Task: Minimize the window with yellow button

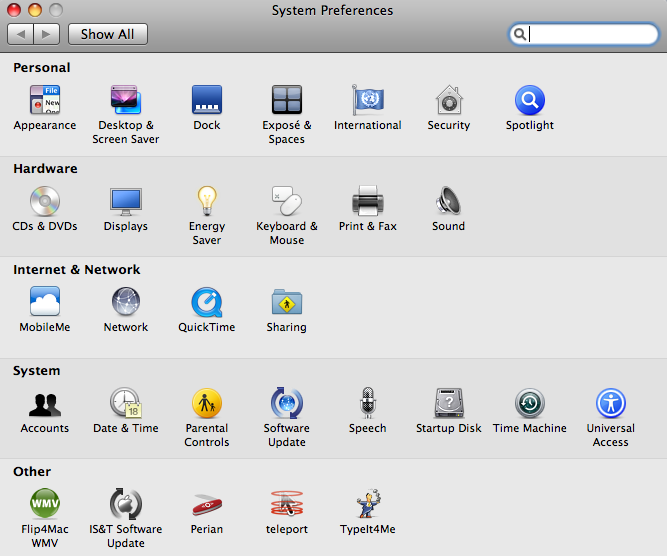Action: click(x=35, y=10)
